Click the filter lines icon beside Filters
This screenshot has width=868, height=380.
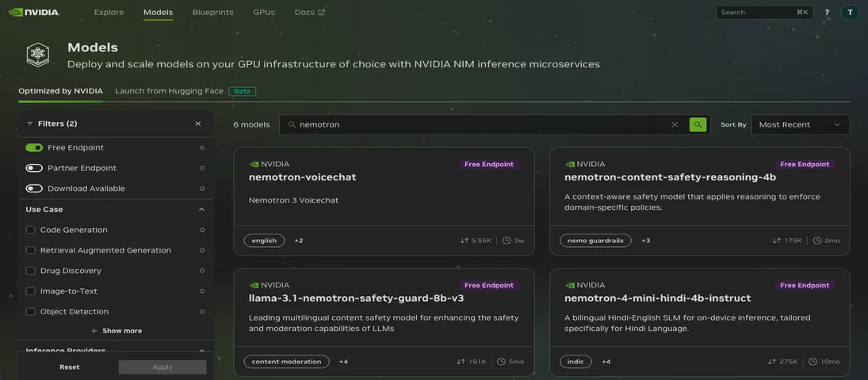pyautogui.click(x=30, y=124)
